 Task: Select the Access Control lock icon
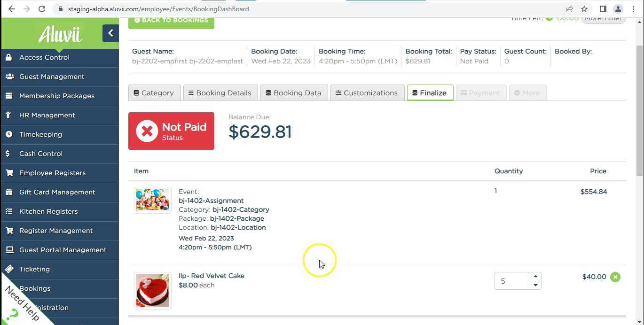(10, 57)
